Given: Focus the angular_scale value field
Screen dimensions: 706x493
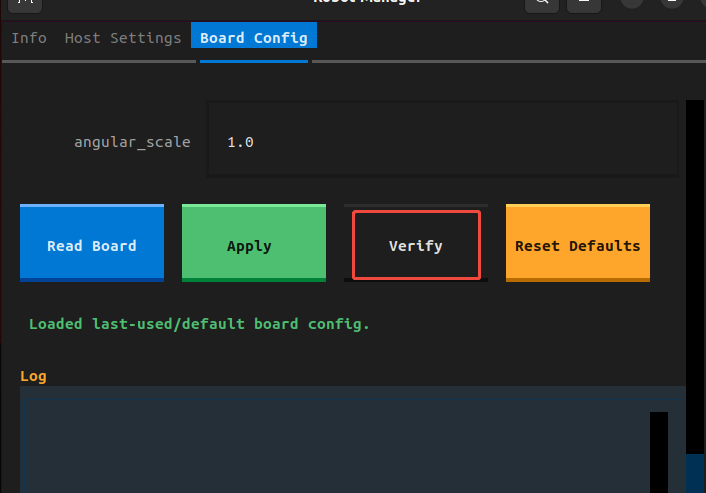Looking at the screenshot, I should click(x=443, y=139).
